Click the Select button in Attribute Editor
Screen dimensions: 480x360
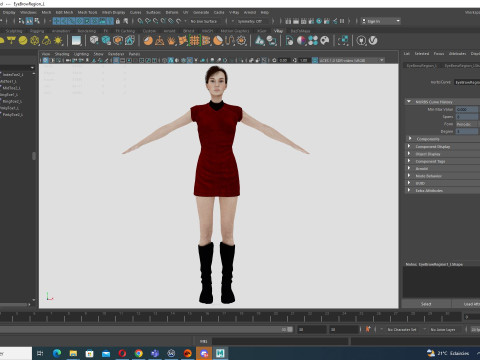(x=426, y=304)
